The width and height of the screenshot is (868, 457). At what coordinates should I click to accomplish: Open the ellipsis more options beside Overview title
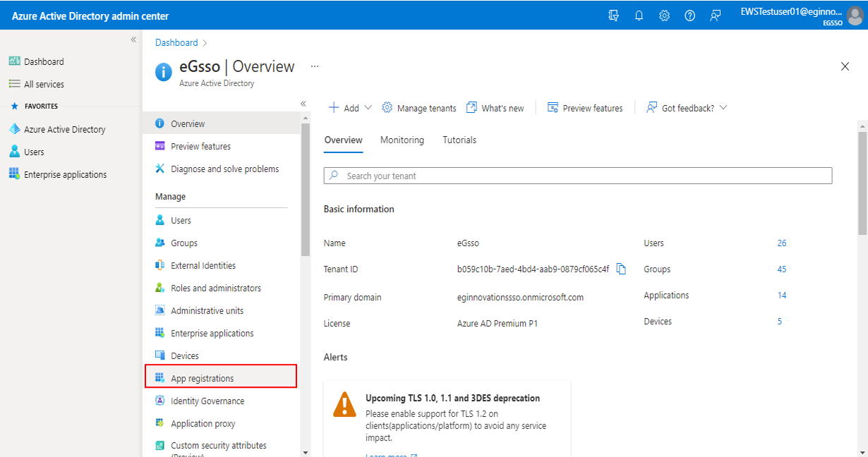(315, 66)
